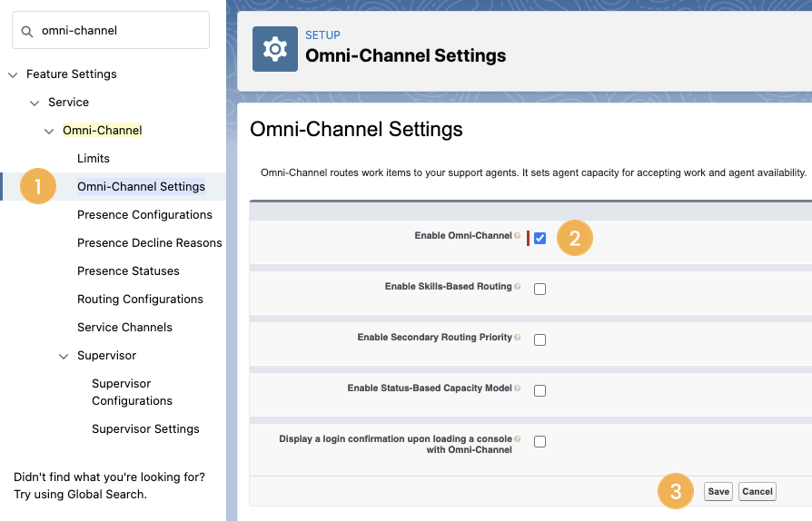Collapse the Omni-Channel chevron
This screenshot has width=812, height=521.
click(49, 131)
